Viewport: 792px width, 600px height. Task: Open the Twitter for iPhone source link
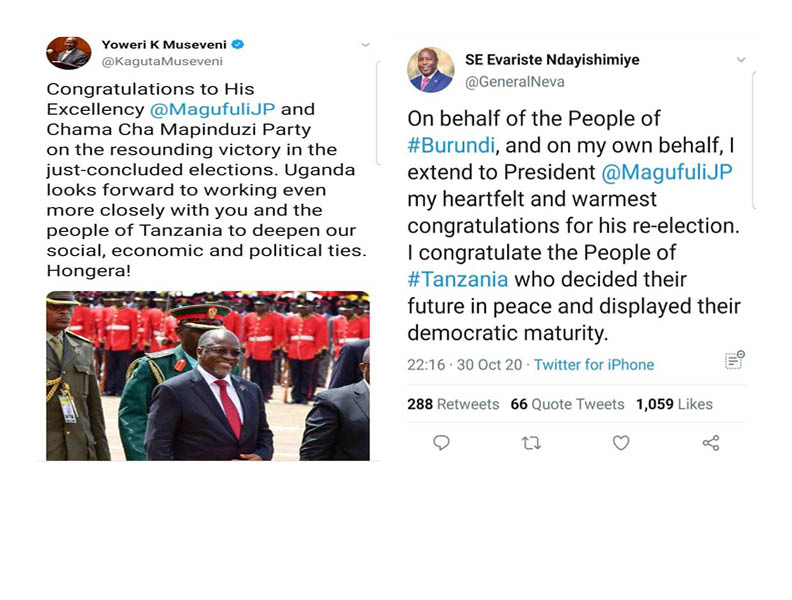coord(594,365)
